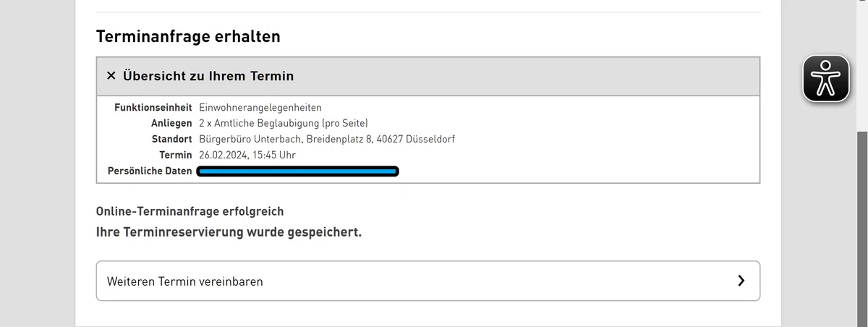Select 'Weiteren Termin vereinbaren' button
The height and width of the screenshot is (327, 868).
click(428, 281)
